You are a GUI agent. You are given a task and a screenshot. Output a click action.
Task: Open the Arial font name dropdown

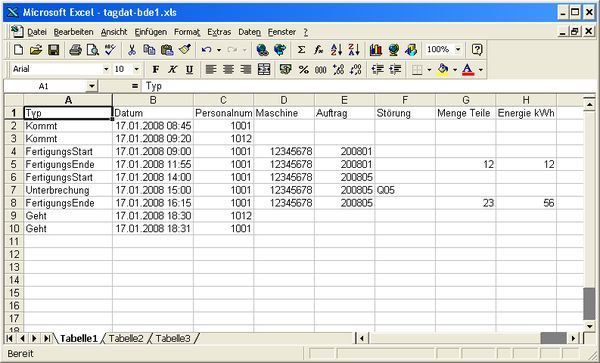click(106, 70)
